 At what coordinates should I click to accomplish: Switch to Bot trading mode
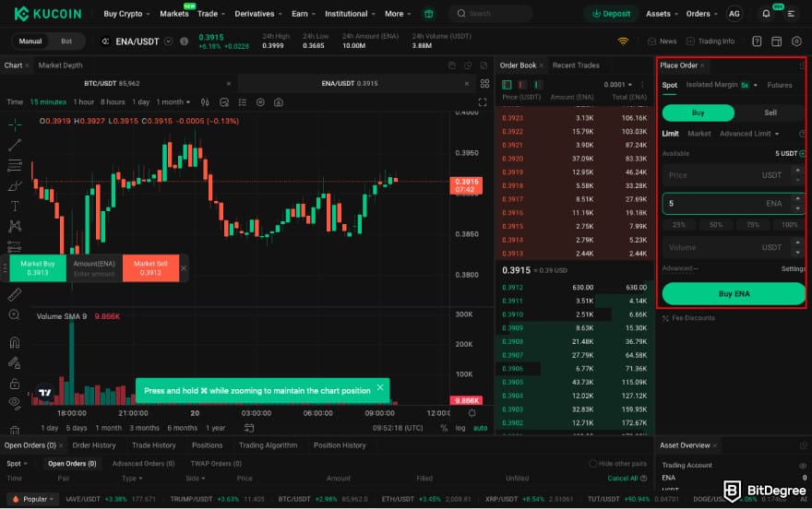click(x=66, y=41)
